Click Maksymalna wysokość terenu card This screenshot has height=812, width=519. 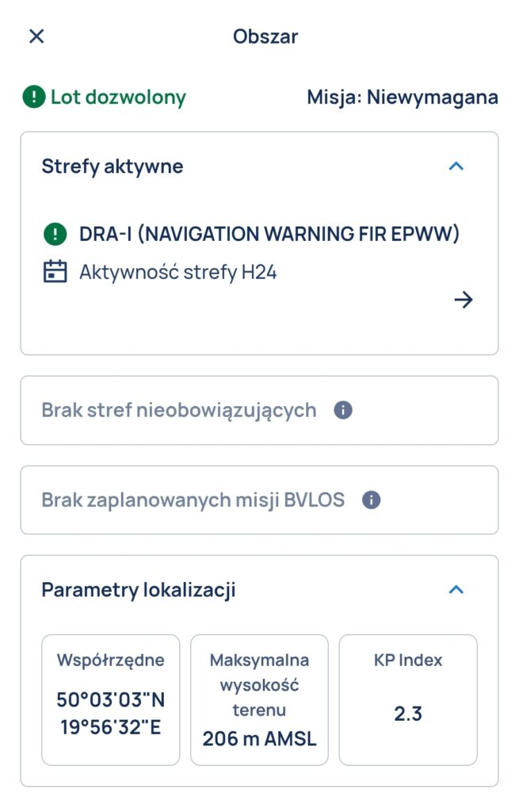(x=259, y=699)
